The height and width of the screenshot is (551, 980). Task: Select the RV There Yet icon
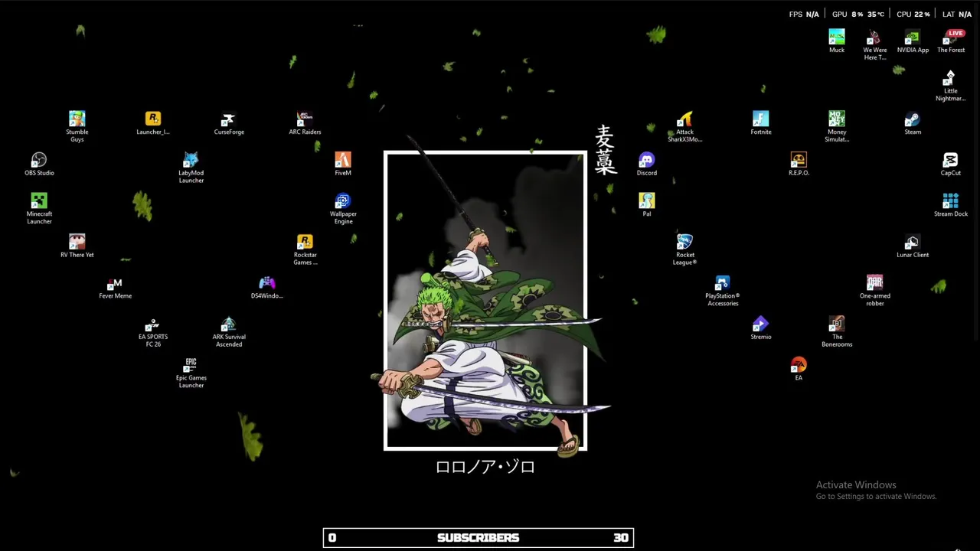point(77,246)
